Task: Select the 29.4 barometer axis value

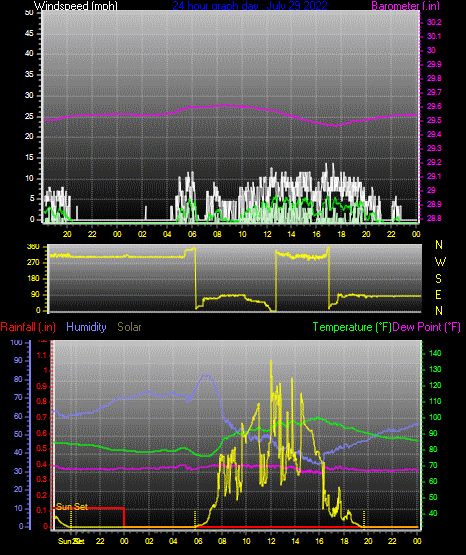Action: (434, 135)
